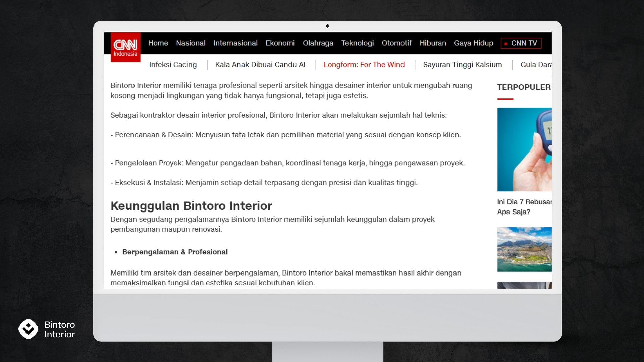This screenshot has height=362, width=644.
Task: Go to the Nasional section
Action: point(191,43)
